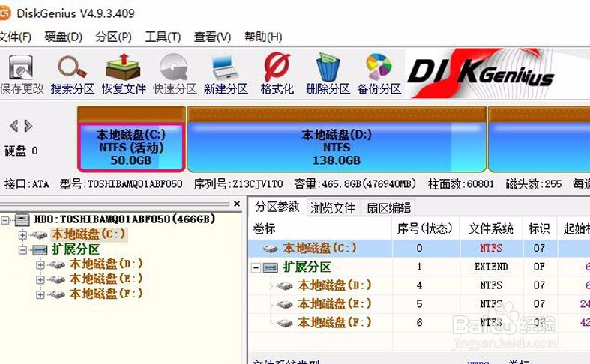Viewport: 590px width, 364px height.
Task: Open the 帮助(H) menu
Action: click(x=263, y=37)
